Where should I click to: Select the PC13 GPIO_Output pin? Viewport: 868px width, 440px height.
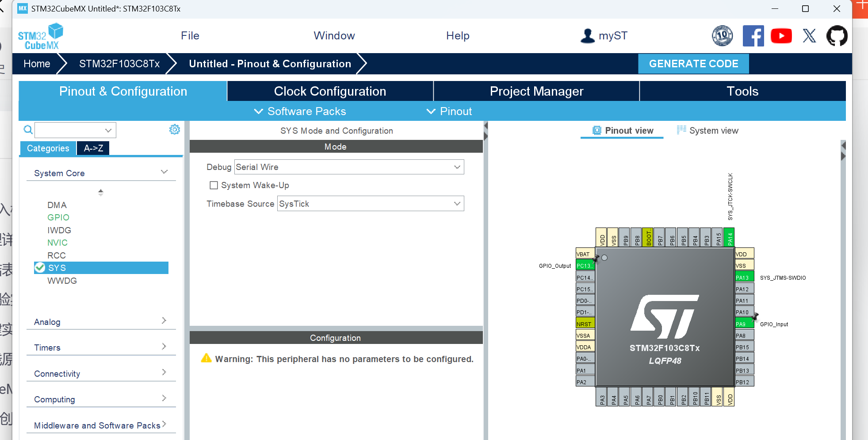click(585, 266)
